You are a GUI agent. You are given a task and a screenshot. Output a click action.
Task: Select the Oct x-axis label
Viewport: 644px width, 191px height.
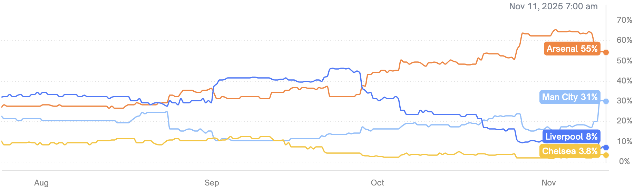click(x=378, y=183)
